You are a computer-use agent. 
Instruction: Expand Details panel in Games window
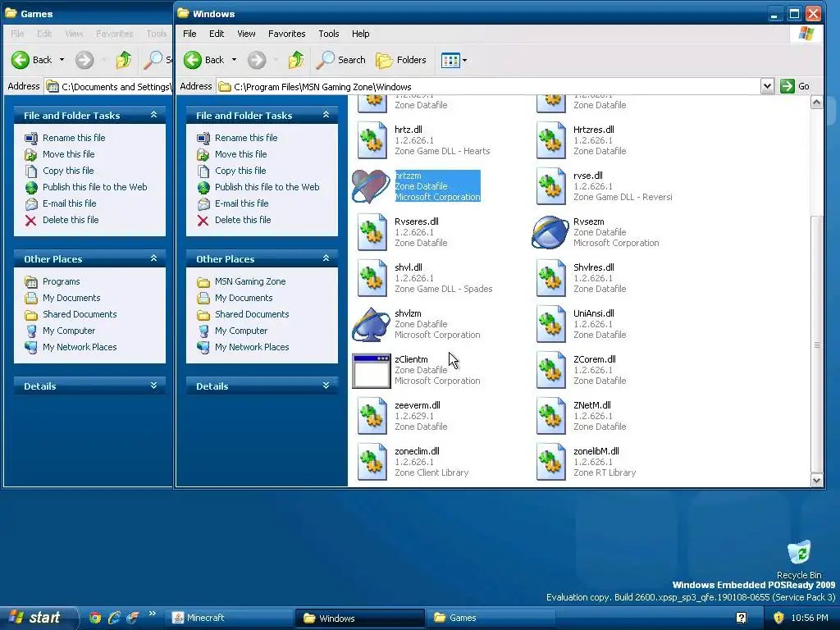(153, 386)
